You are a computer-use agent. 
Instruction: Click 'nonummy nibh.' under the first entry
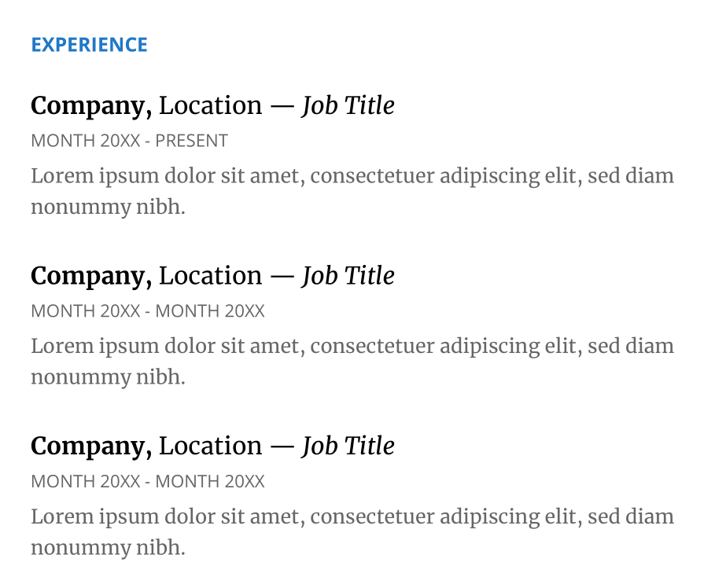(108, 207)
